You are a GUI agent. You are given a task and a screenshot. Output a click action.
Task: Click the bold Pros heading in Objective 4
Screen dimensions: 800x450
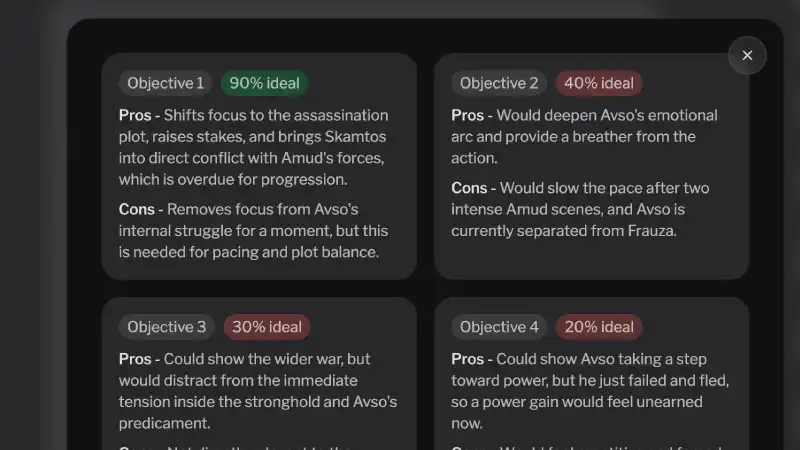pos(467,359)
